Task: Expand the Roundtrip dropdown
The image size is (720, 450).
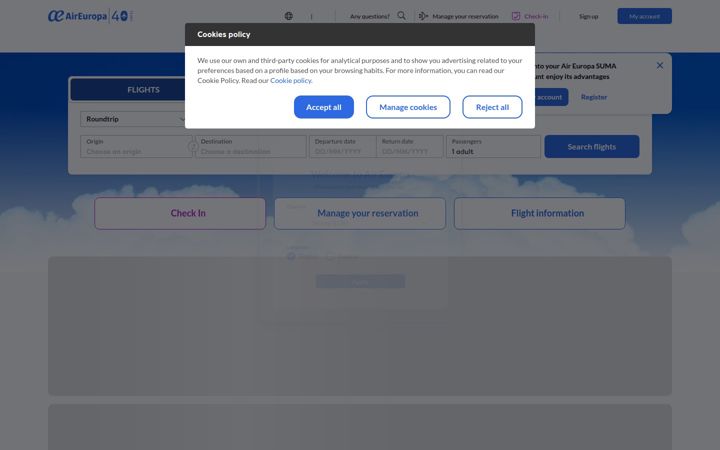Action: point(134,119)
